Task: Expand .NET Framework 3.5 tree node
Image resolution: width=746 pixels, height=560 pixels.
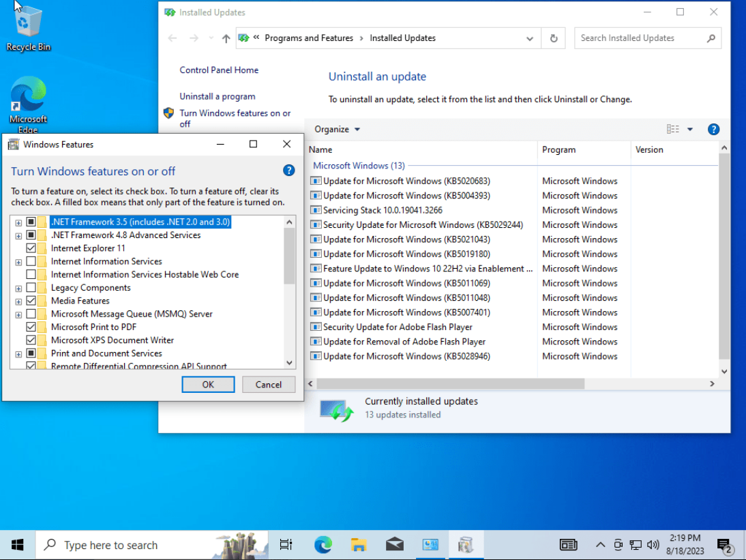Action: point(18,222)
